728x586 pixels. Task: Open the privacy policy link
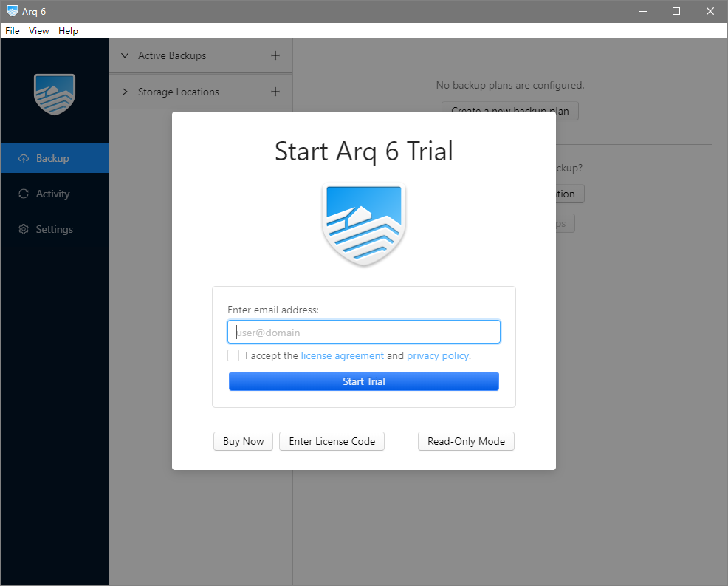point(438,356)
